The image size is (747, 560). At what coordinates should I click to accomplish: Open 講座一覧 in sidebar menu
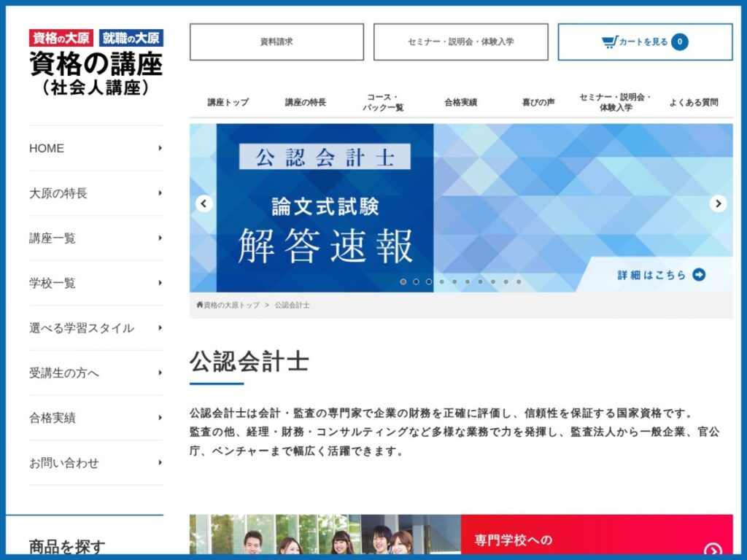96,238
